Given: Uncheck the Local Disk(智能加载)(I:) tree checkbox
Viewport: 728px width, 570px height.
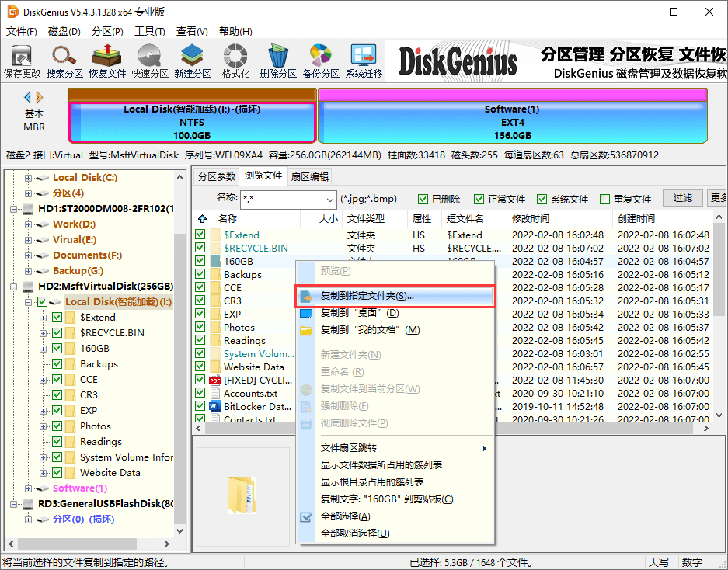Looking at the screenshot, I should 42,302.
